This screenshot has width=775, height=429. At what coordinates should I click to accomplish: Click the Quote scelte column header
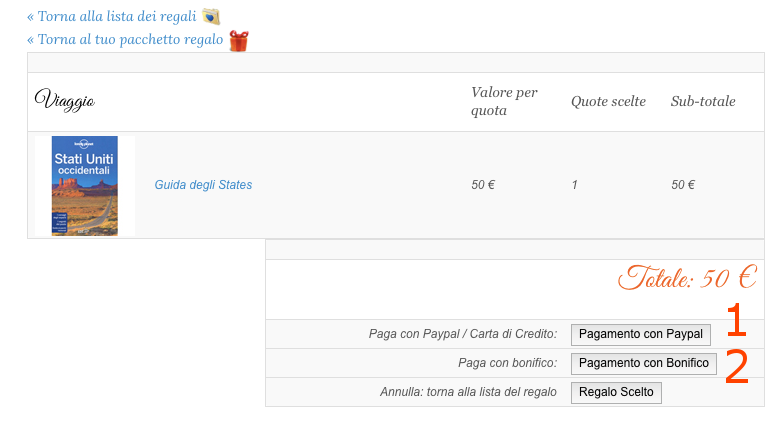pyautogui.click(x=608, y=101)
